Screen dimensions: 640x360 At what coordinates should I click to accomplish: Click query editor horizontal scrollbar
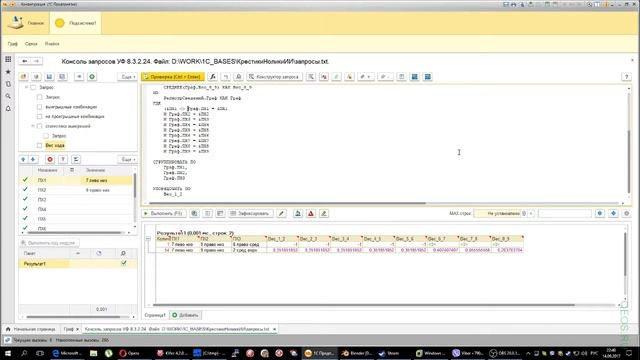pos(288,203)
